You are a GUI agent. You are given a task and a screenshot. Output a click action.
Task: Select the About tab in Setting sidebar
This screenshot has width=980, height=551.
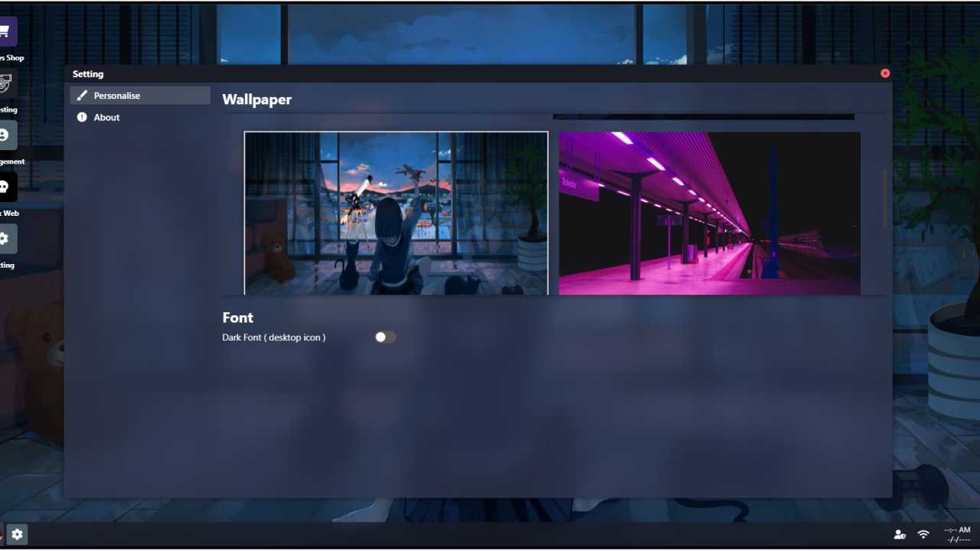[140, 117]
